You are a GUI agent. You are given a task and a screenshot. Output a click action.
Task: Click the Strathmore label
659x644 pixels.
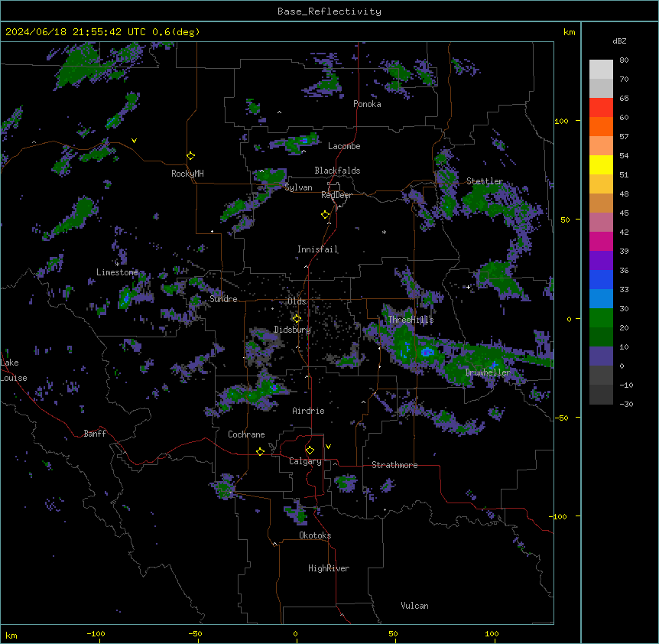tap(394, 465)
